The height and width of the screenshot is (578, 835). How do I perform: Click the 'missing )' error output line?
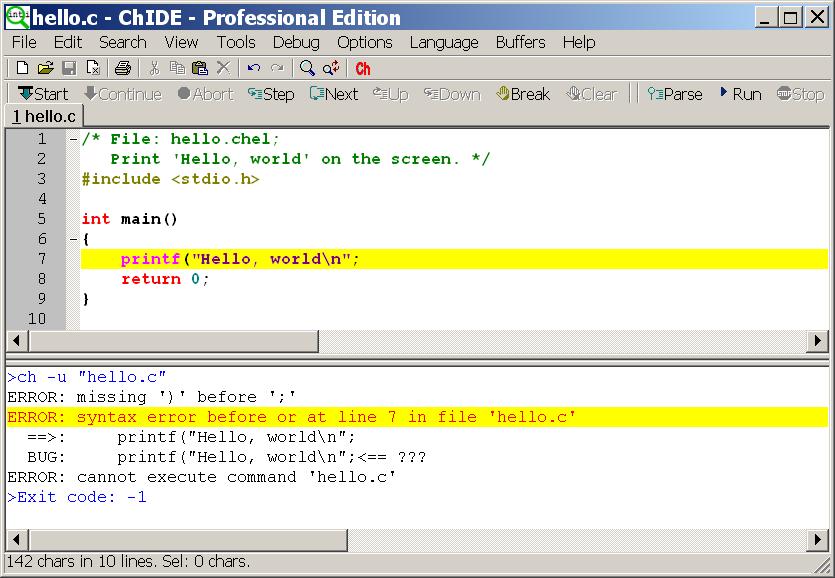152,397
